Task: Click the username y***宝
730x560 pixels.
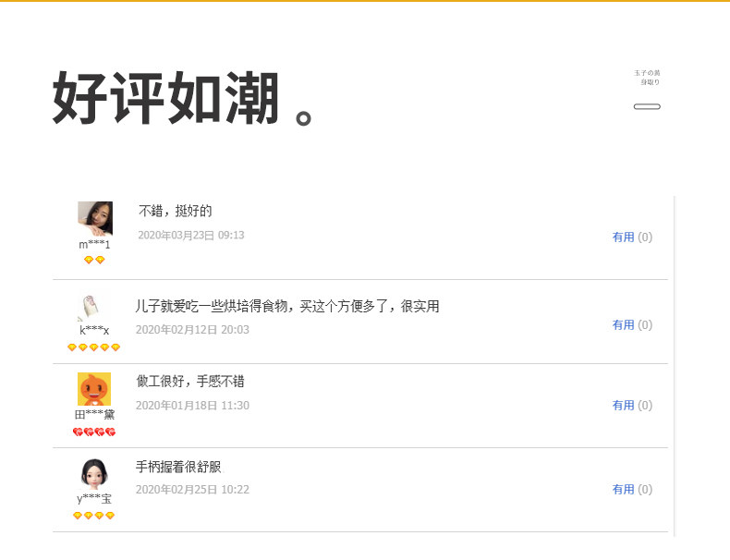Action: (x=94, y=499)
